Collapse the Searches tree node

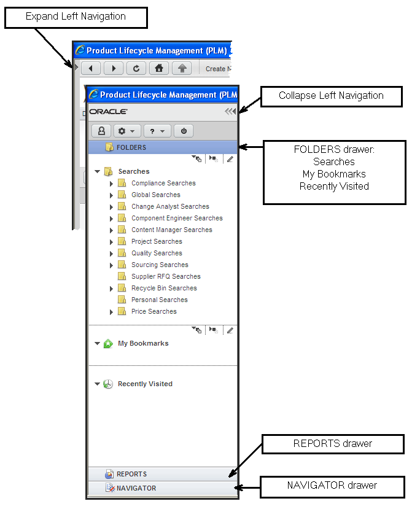tap(98, 171)
